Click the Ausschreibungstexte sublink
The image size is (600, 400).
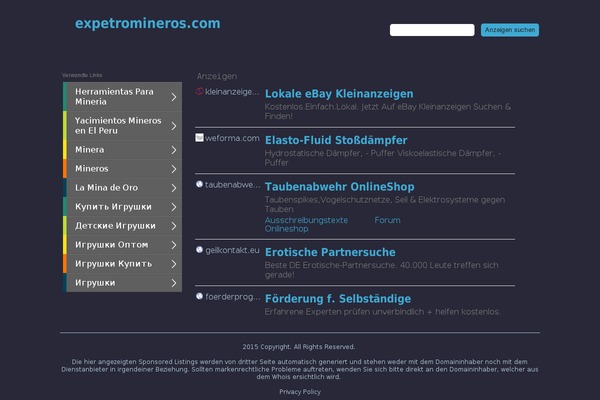click(x=306, y=220)
